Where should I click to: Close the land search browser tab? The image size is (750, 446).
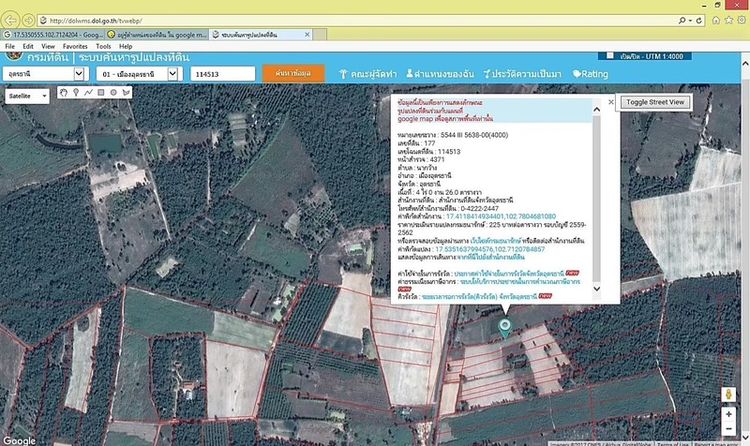coord(307,34)
